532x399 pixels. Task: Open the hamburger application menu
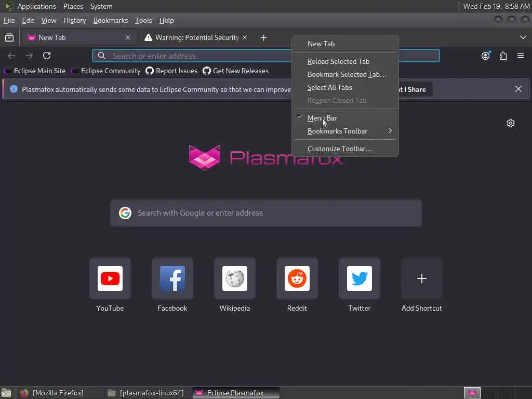[521, 56]
